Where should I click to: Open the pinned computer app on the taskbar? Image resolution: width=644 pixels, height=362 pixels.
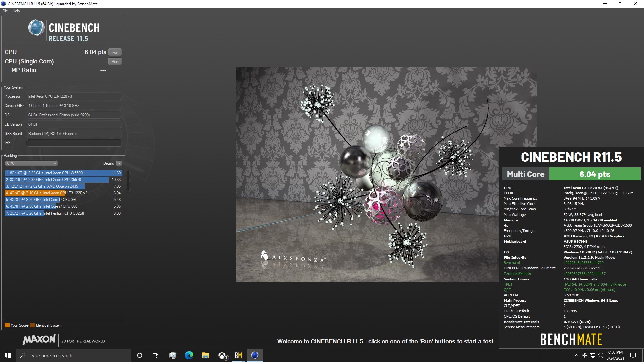coord(173,355)
